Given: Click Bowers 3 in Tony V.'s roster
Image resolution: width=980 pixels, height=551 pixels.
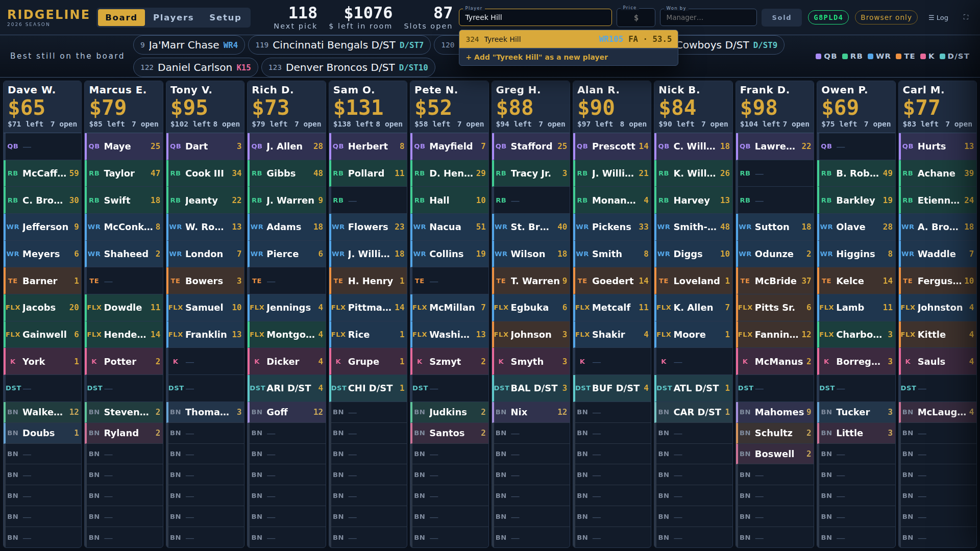Looking at the screenshot, I should click(x=205, y=281).
